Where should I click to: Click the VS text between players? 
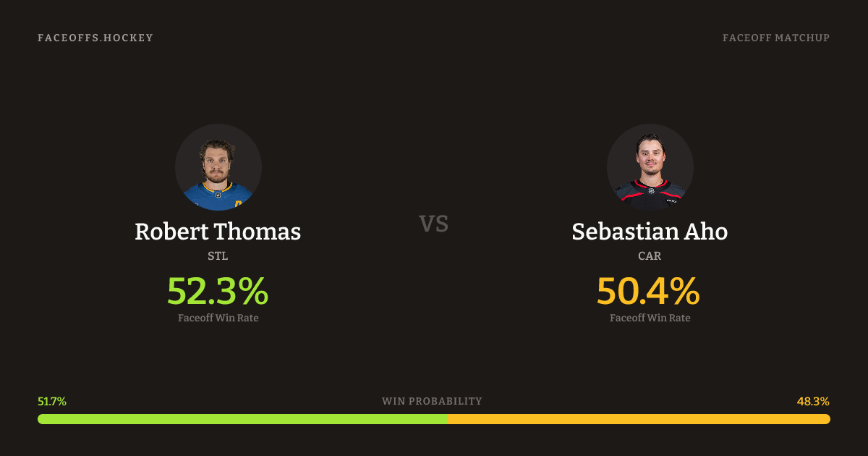point(434,224)
